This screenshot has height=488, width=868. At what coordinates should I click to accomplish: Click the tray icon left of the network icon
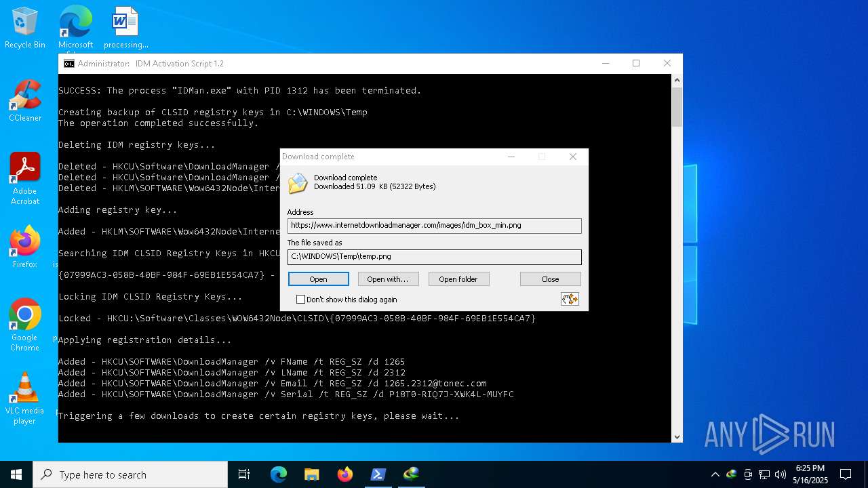click(748, 474)
